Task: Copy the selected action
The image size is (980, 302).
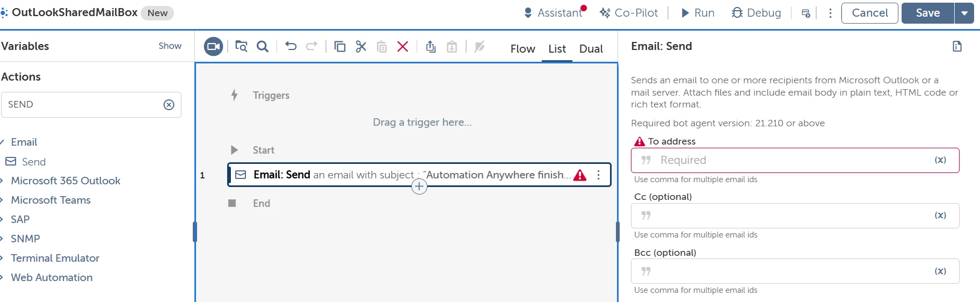Action: click(x=339, y=47)
